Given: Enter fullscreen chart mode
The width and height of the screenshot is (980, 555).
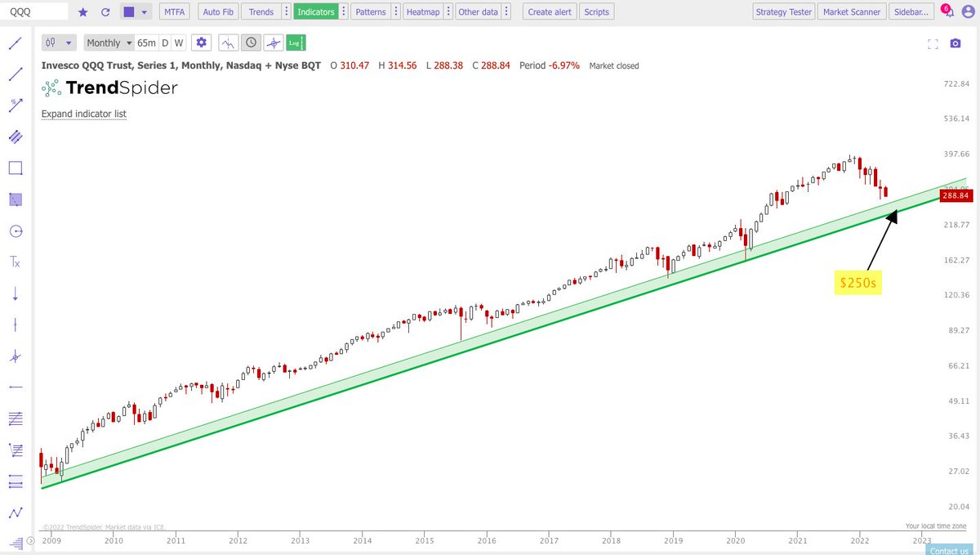Looking at the screenshot, I should [933, 43].
